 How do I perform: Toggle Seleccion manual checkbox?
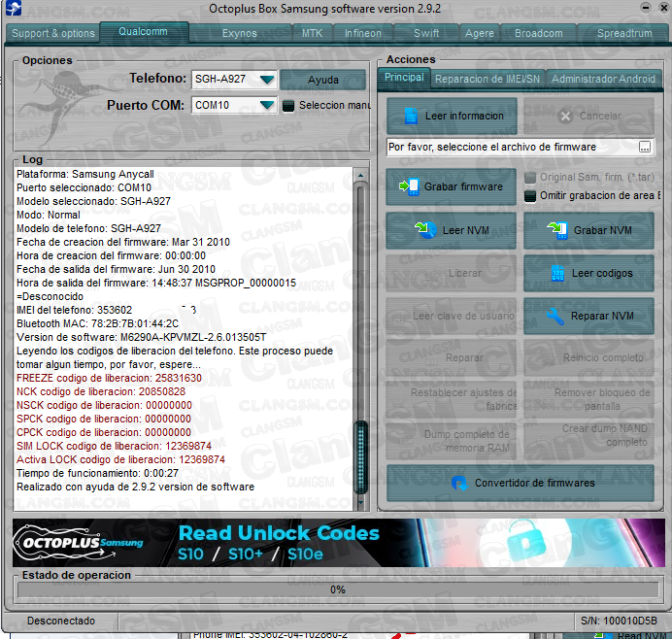click(288, 106)
